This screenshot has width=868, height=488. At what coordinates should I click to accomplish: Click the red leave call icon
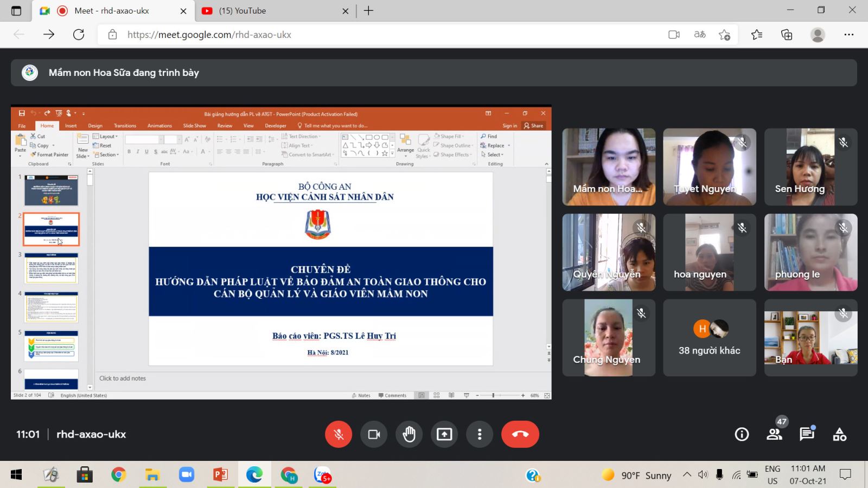tap(520, 434)
